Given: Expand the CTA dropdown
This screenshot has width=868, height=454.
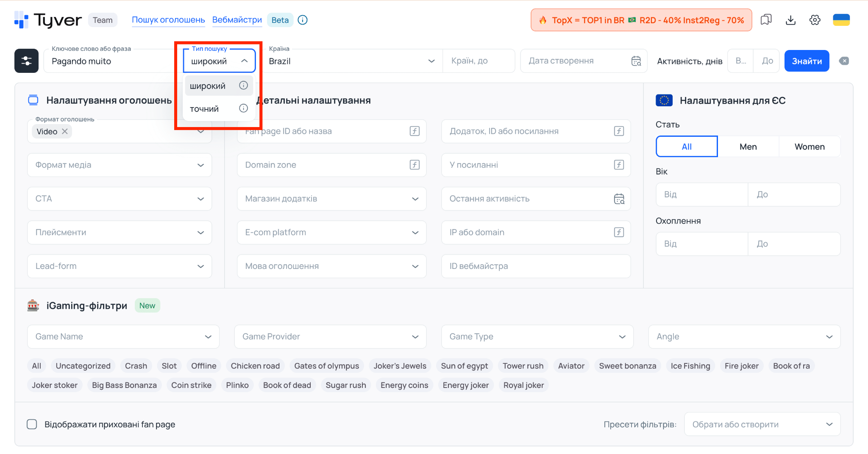Looking at the screenshot, I should 120,199.
